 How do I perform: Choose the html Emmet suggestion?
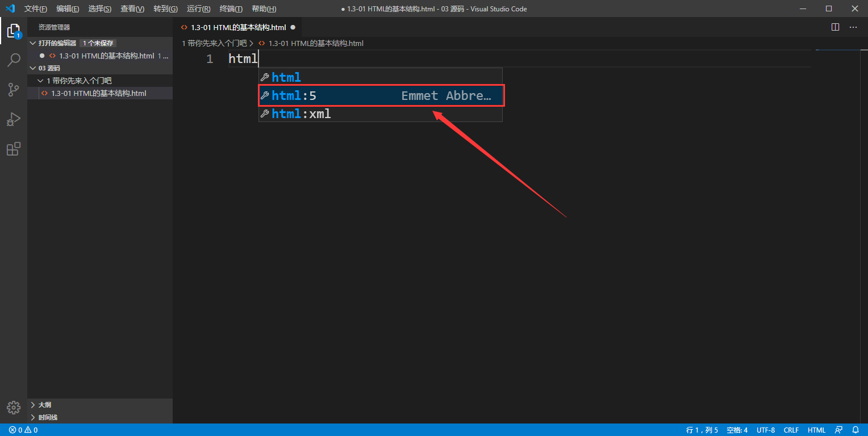[x=381, y=77]
